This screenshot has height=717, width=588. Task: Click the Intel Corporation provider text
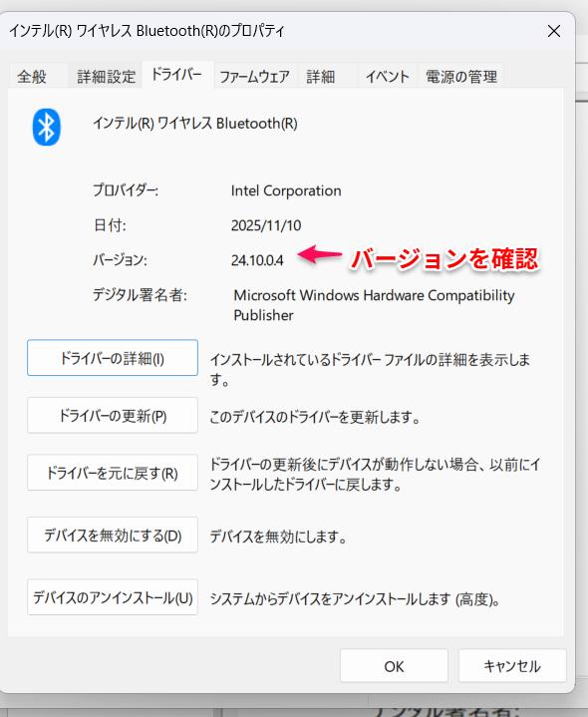click(x=286, y=190)
